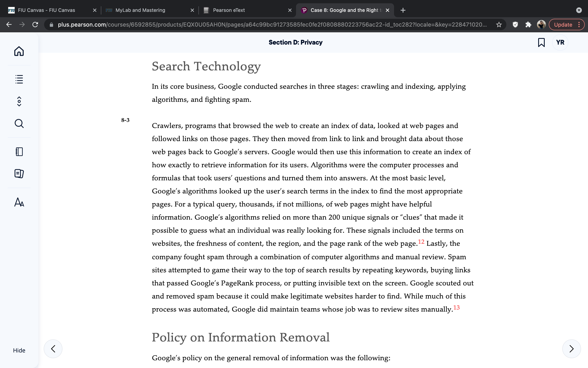The width and height of the screenshot is (588, 368).
Task: Bookmark this page
Action: (541, 42)
